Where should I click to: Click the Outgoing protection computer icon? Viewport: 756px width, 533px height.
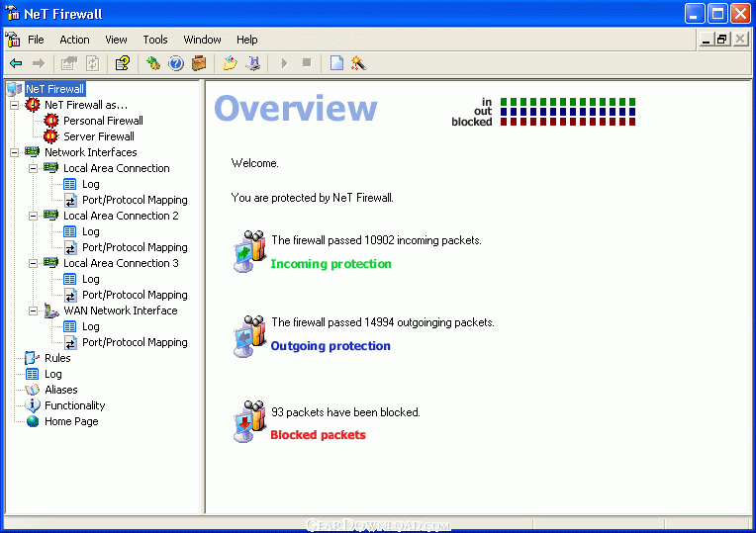[249, 336]
